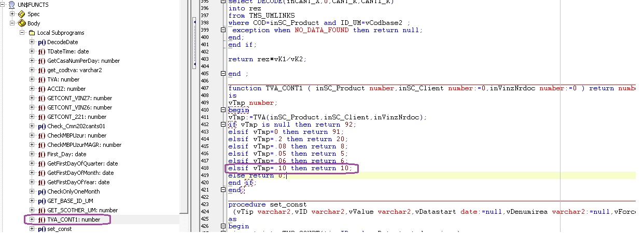
Task: Click line 'elsif vTmp=.2 then return 20;'
Action: pos(288,139)
